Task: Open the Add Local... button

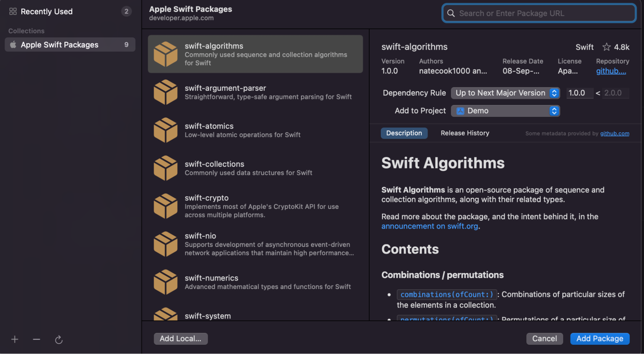Action: [180, 339]
